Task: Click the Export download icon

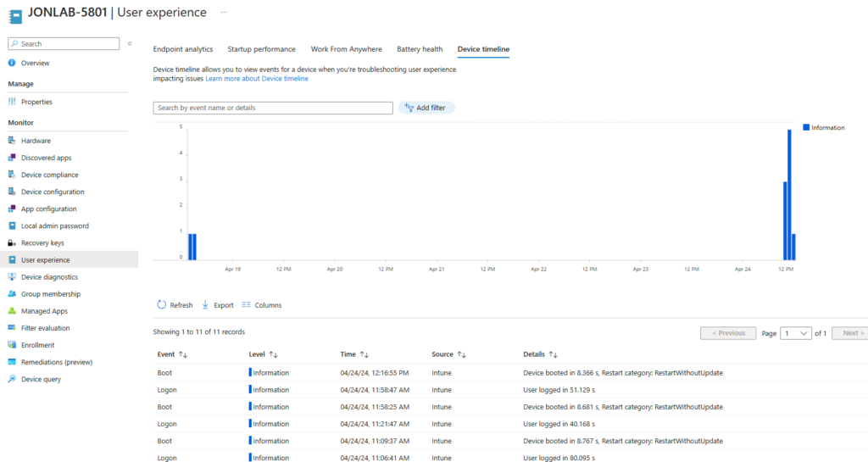Action: click(x=205, y=305)
